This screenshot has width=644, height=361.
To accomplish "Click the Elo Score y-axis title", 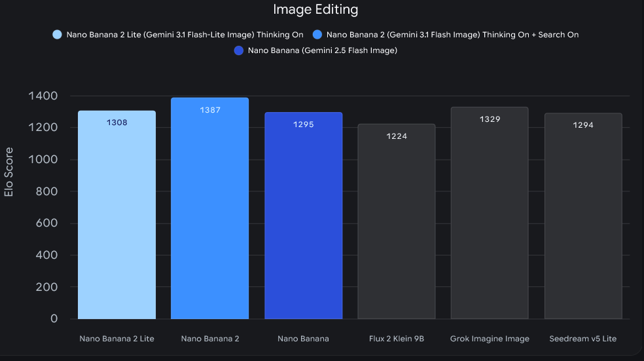I will click(9, 172).
